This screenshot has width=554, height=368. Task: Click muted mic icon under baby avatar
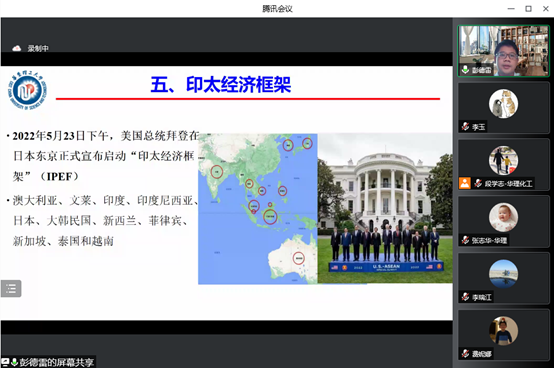[465, 240]
